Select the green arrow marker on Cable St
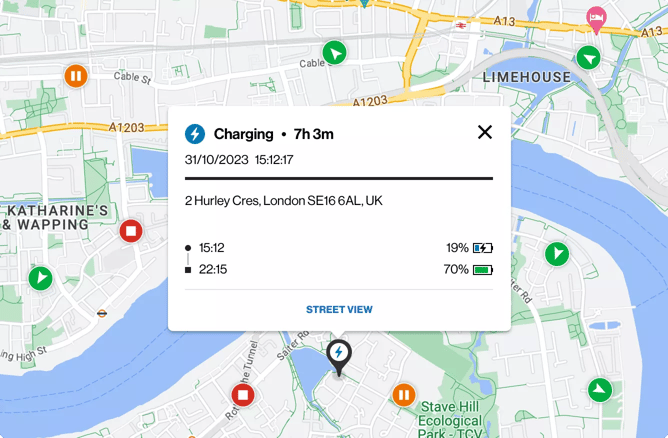 [x=336, y=52]
